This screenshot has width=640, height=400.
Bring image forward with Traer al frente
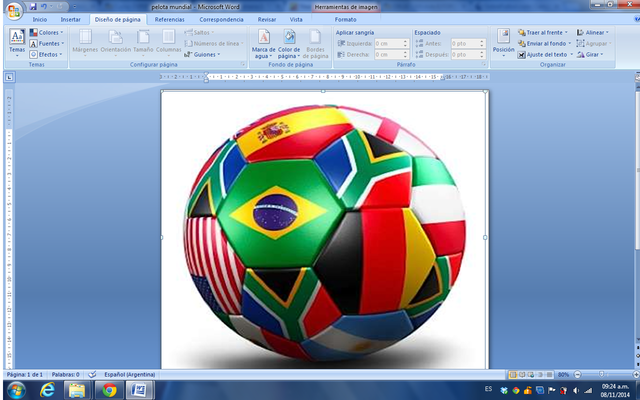coord(543,32)
